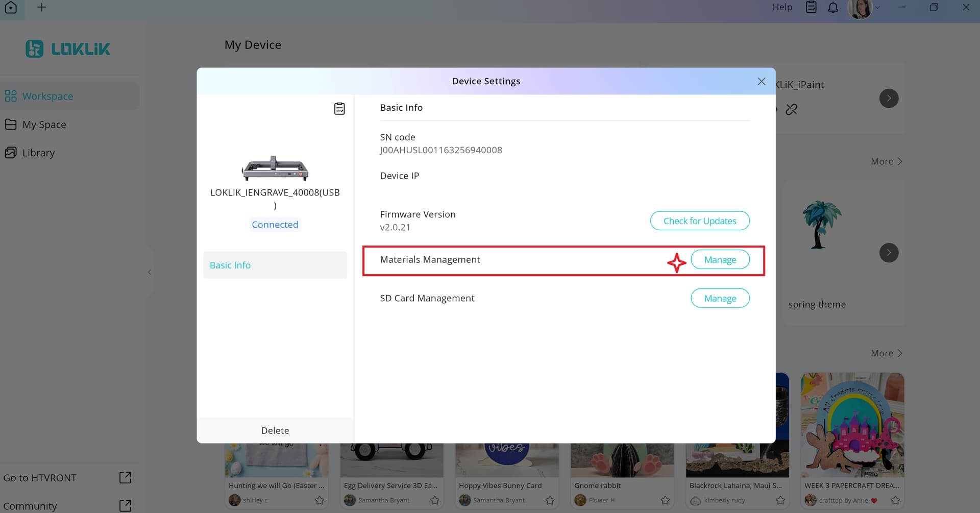This screenshot has height=513, width=980.
Task: Open notifications bell icon
Action: [833, 7]
